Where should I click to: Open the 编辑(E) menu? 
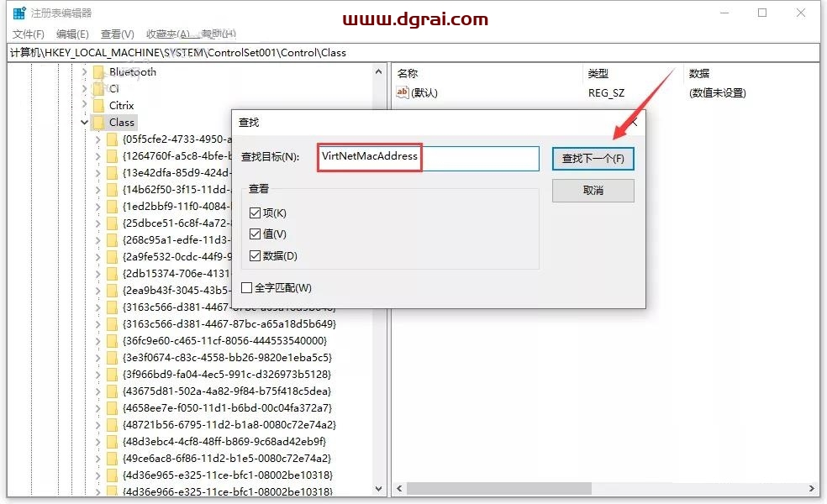pyautogui.click(x=72, y=34)
